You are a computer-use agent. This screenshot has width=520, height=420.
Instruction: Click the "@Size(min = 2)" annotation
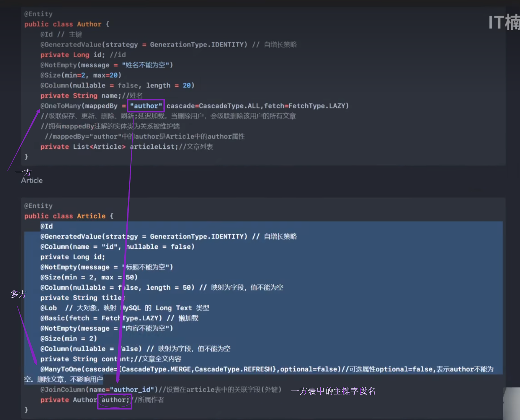pos(69,339)
